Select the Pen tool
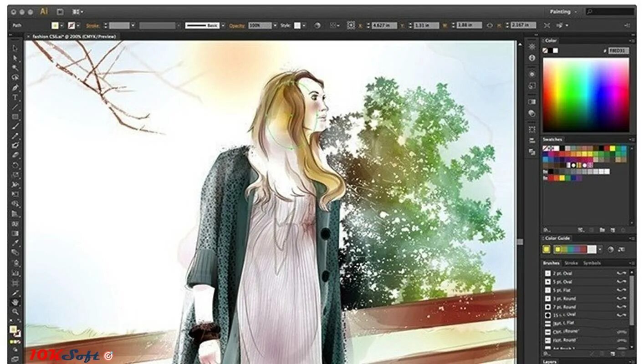The image size is (644, 364). [x=15, y=87]
